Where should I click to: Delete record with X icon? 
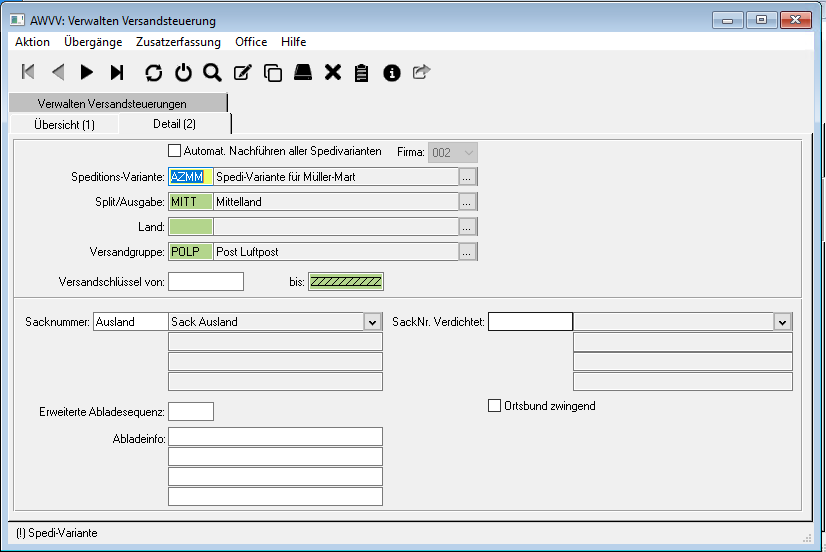(x=333, y=72)
